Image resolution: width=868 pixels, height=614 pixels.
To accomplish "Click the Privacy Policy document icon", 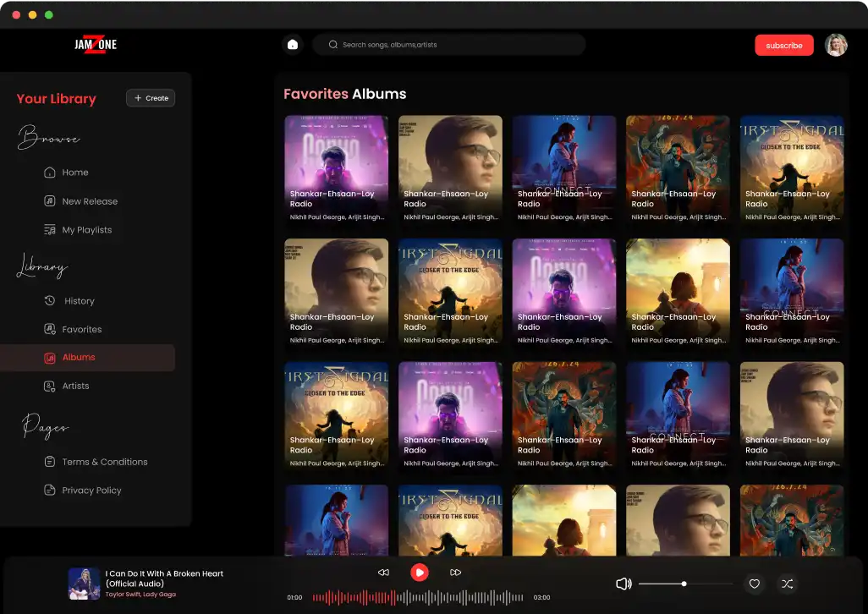I will click(x=50, y=490).
